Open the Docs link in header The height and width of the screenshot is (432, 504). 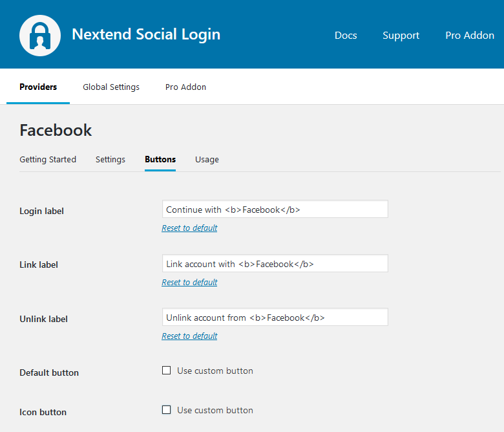[x=346, y=36]
